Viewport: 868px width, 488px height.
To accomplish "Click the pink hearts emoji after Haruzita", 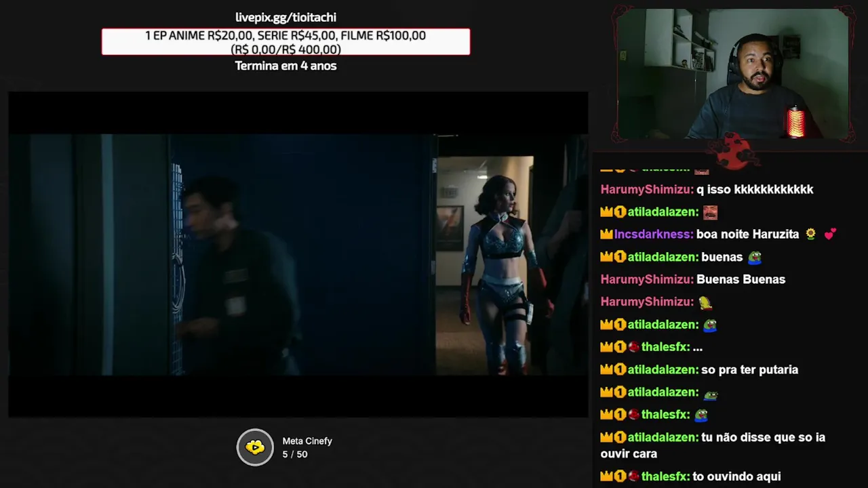I will (830, 234).
